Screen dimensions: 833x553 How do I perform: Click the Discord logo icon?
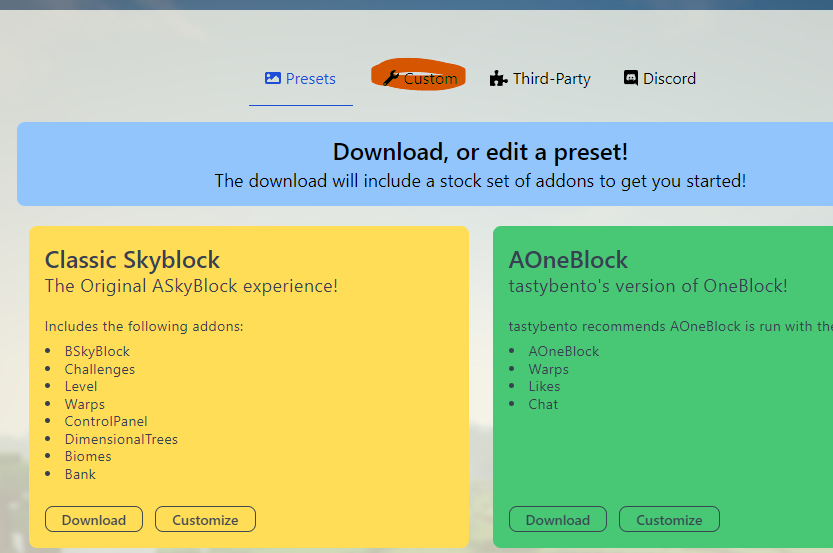pos(631,78)
